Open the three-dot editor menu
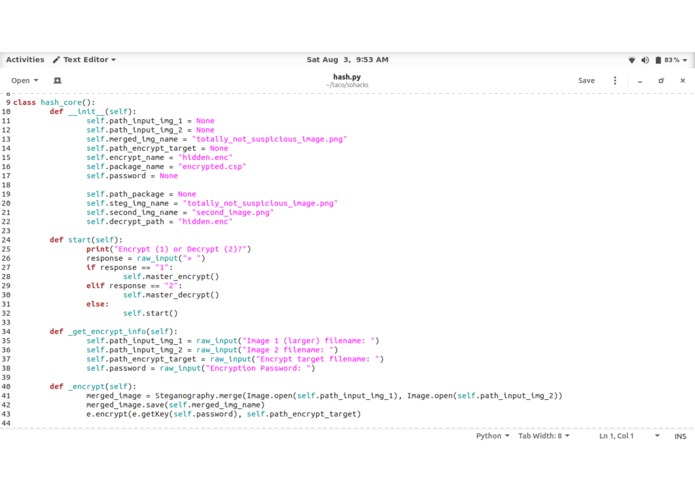The height and width of the screenshot is (494, 695). pos(615,81)
